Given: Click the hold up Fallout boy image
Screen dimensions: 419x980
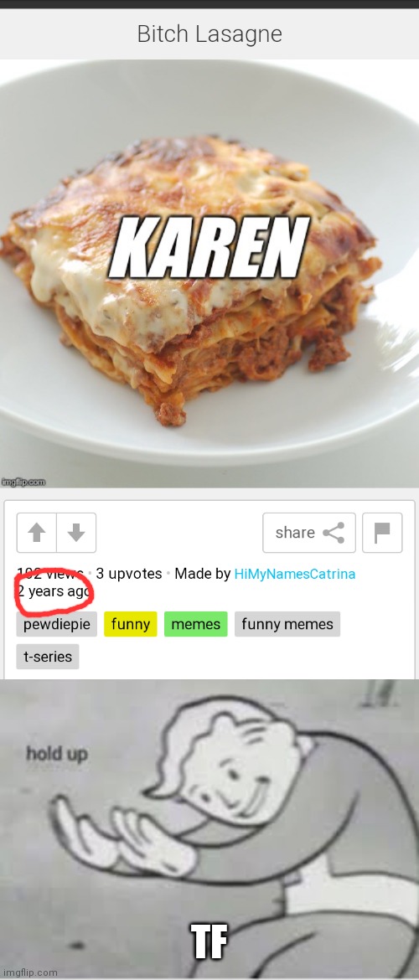Looking at the screenshot, I should click(209, 829).
